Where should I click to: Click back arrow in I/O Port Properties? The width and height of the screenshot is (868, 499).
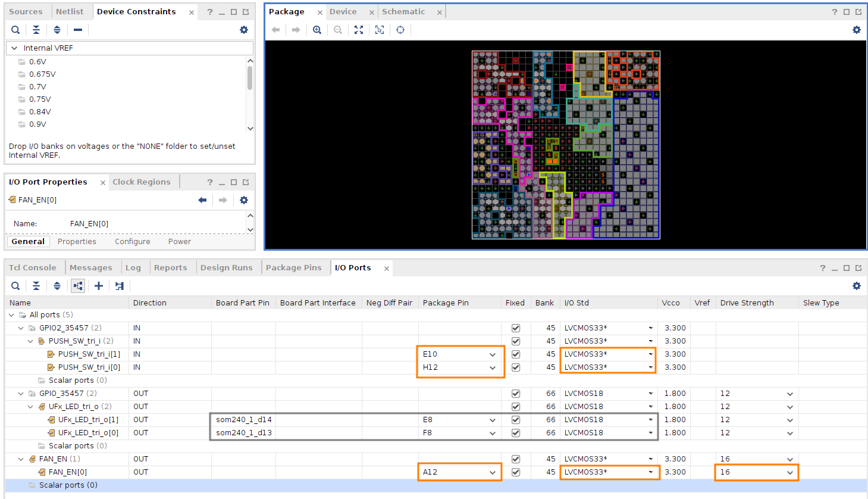click(202, 200)
